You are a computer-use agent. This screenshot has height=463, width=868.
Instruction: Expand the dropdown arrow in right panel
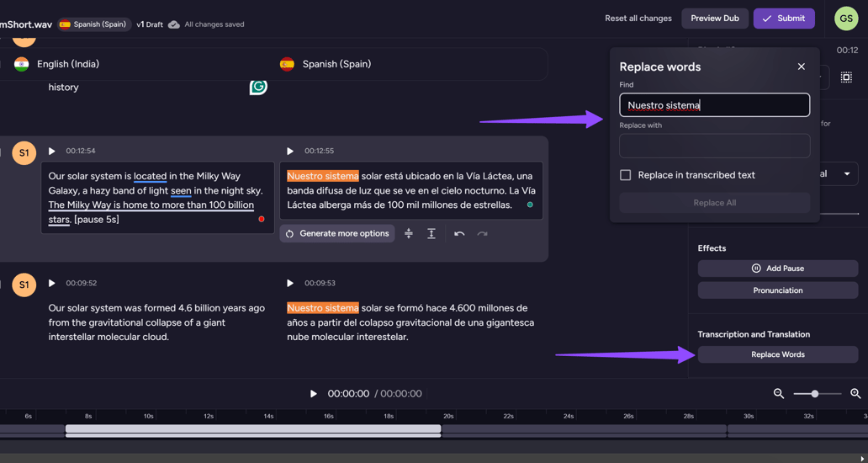[846, 174]
